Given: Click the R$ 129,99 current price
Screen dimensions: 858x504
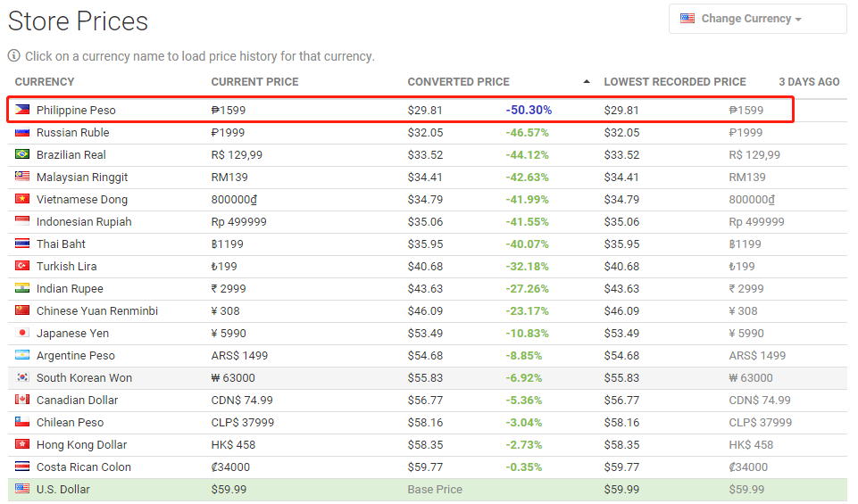Looking at the screenshot, I should pos(237,154).
